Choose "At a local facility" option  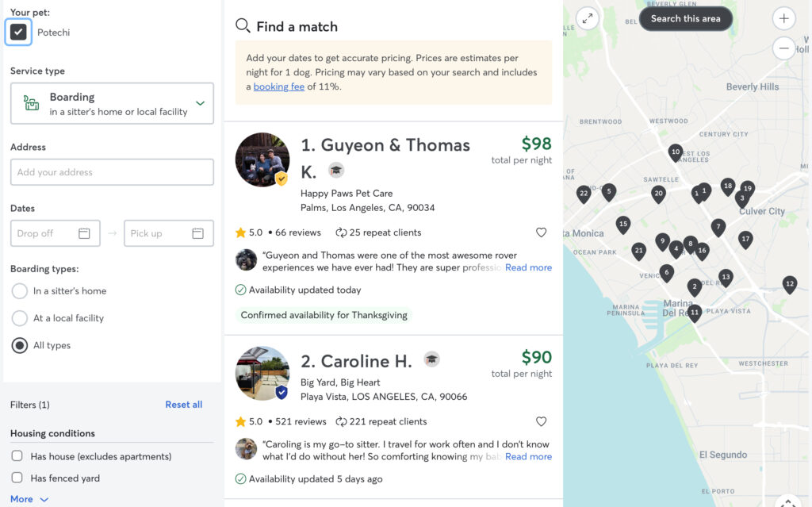tap(20, 318)
